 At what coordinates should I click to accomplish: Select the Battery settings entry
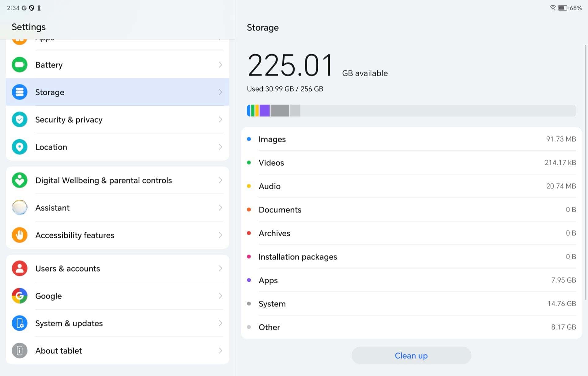pos(118,65)
